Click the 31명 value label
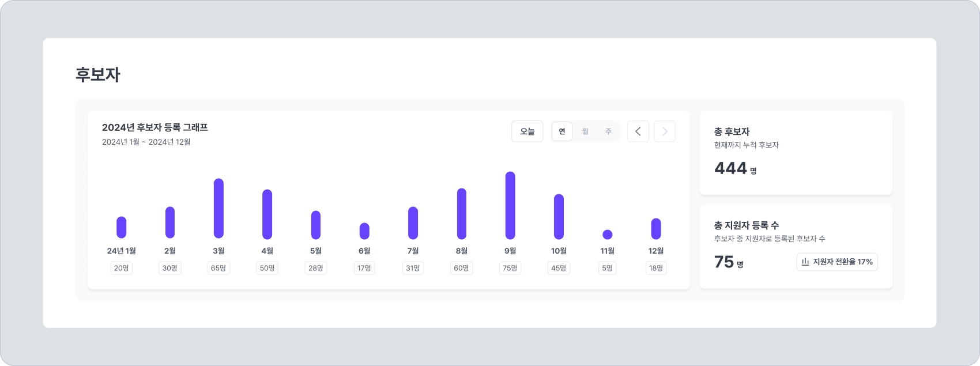The width and height of the screenshot is (980, 366). click(x=413, y=268)
